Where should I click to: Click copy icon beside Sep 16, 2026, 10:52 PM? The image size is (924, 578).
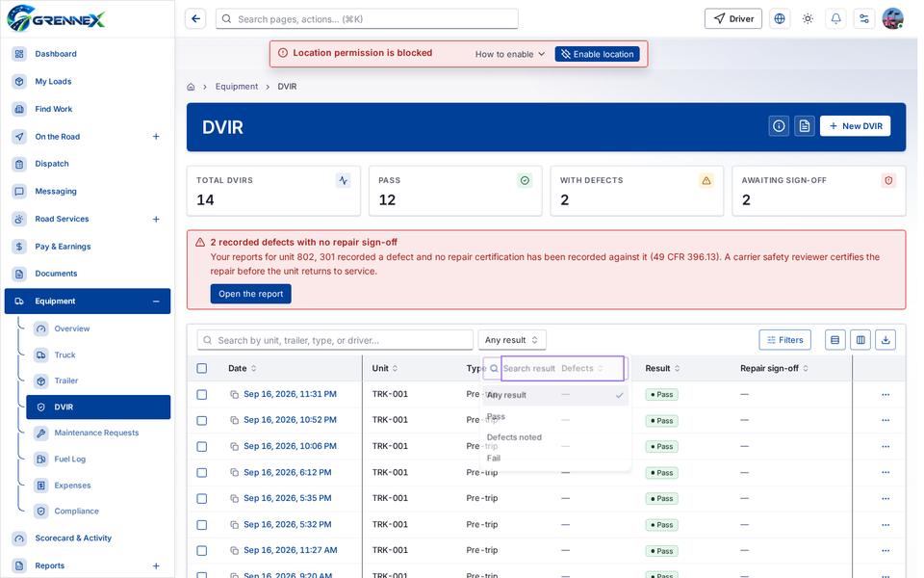pos(235,421)
